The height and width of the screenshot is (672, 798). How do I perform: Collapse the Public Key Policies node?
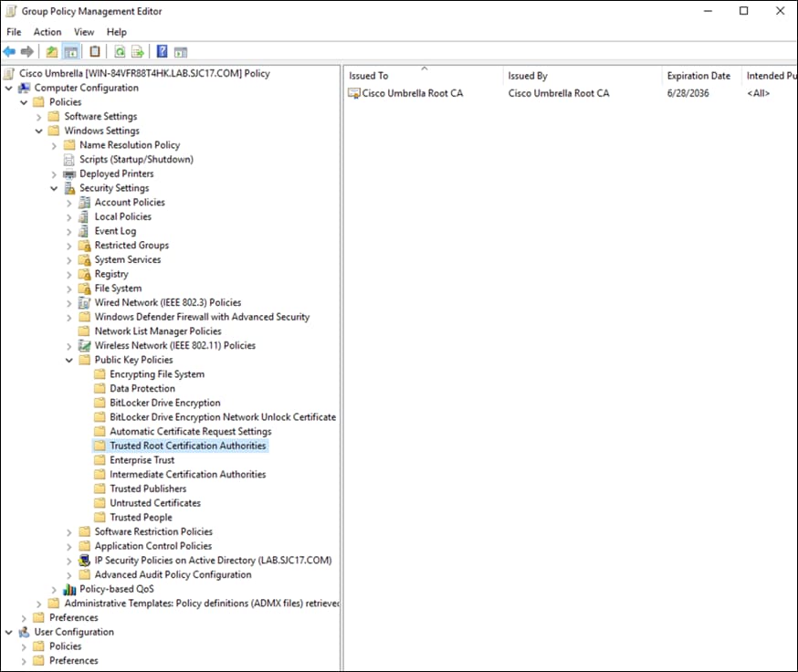[69, 360]
